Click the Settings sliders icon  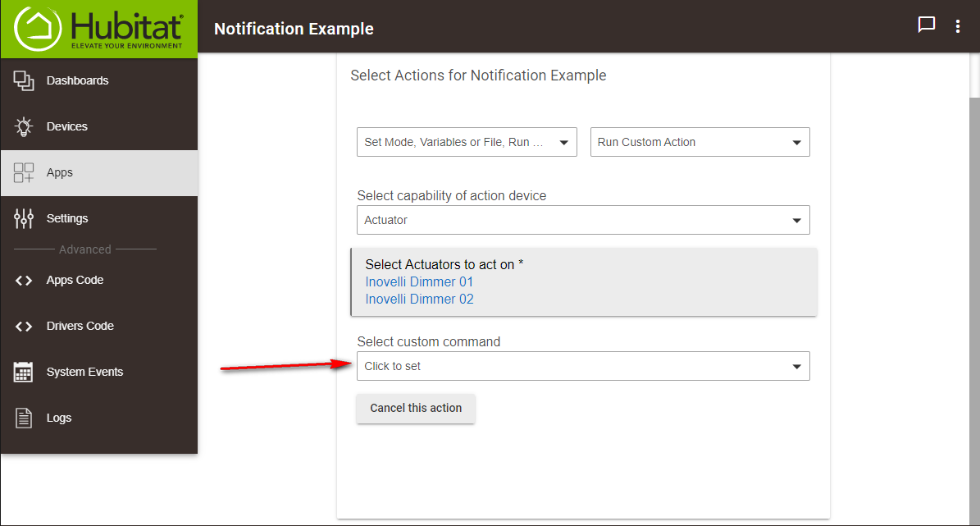(24, 218)
